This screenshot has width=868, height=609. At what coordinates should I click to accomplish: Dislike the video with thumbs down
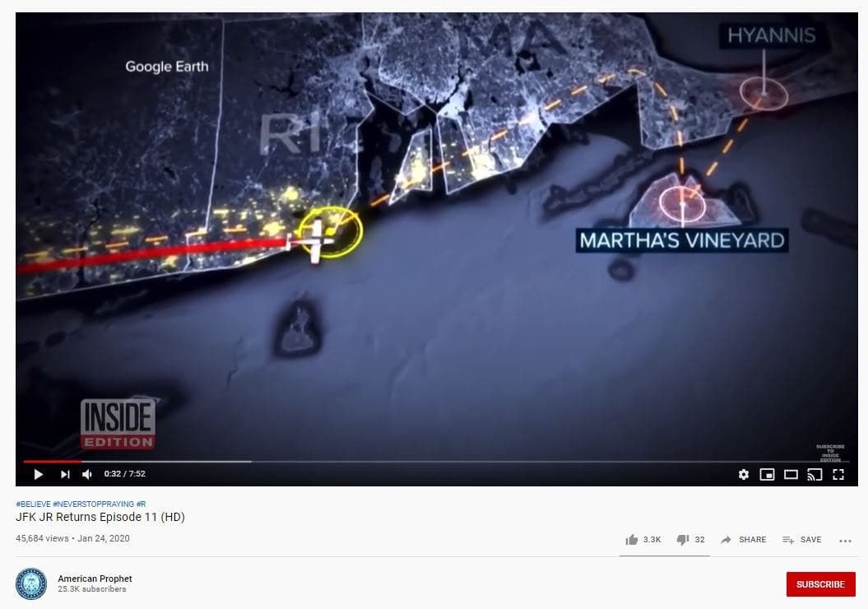[690, 540]
